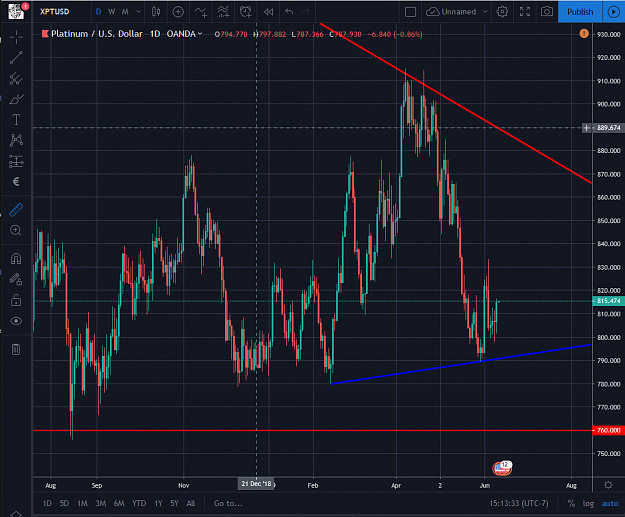Toggle log scale on price axis
This screenshot has width=625, height=517.
click(x=588, y=503)
